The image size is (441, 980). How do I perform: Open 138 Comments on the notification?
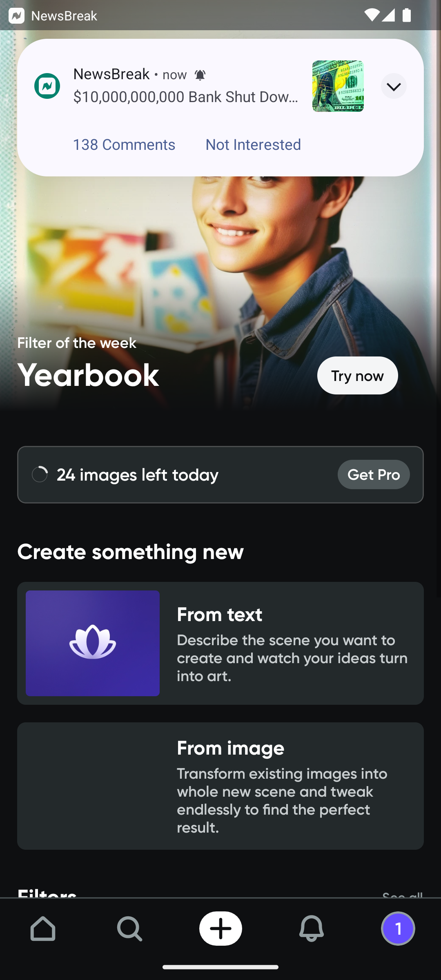(x=124, y=145)
